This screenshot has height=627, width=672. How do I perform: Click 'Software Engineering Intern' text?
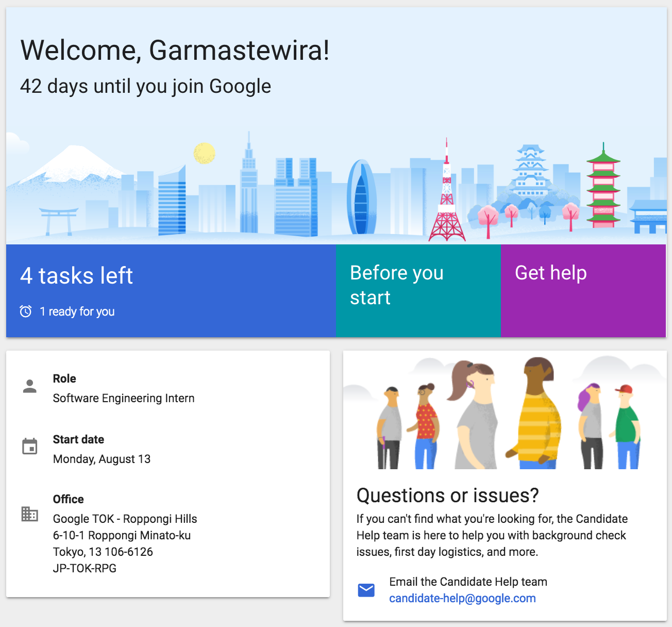pyautogui.click(x=124, y=398)
